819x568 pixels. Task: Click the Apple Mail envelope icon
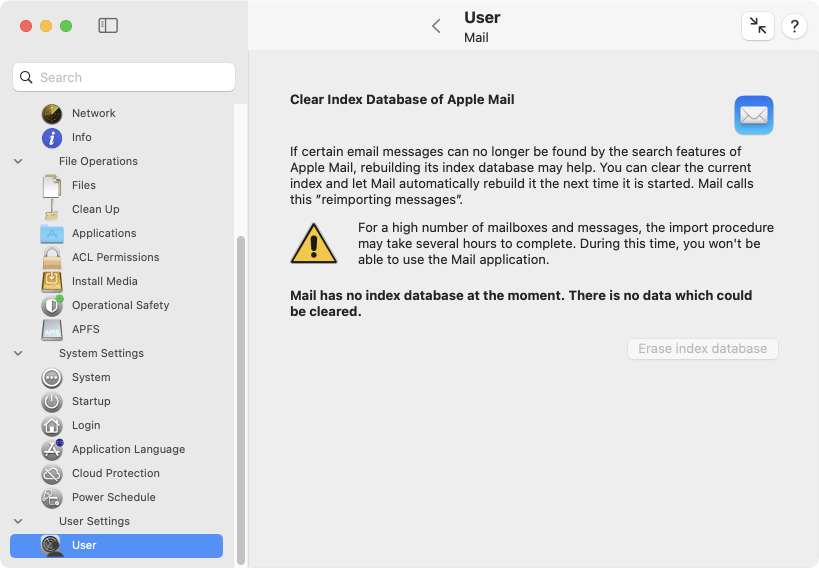754,115
